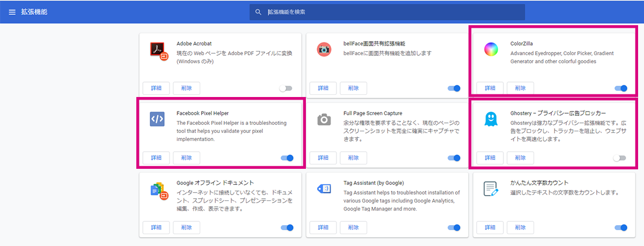Click 削除 for かんたん文字数カウント
The image size is (644, 246).
pyautogui.click(x=521, y=228)
